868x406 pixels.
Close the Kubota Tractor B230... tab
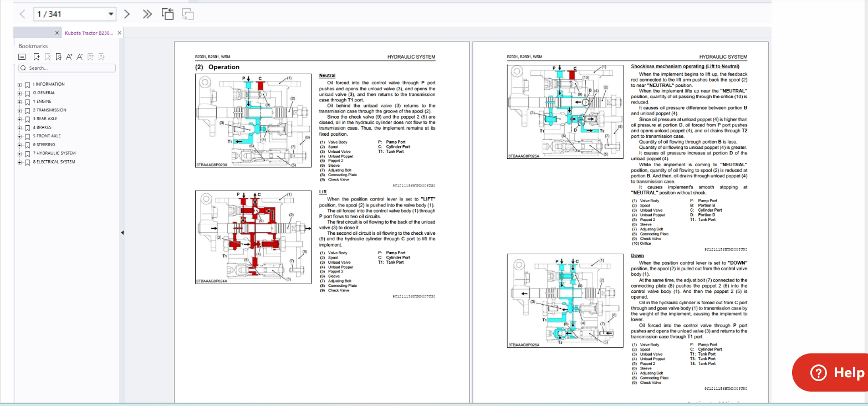(119, 33)
